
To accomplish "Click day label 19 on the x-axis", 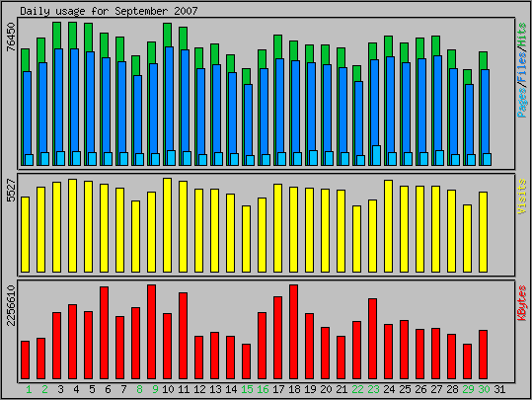I will [310, 389].
